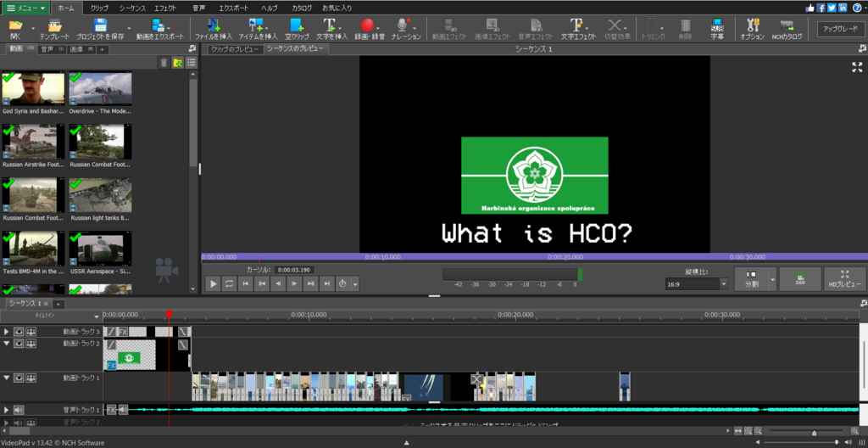Click the purple preview seek bar
Viewport: 868px width, 448px height.
pos(534,257)
